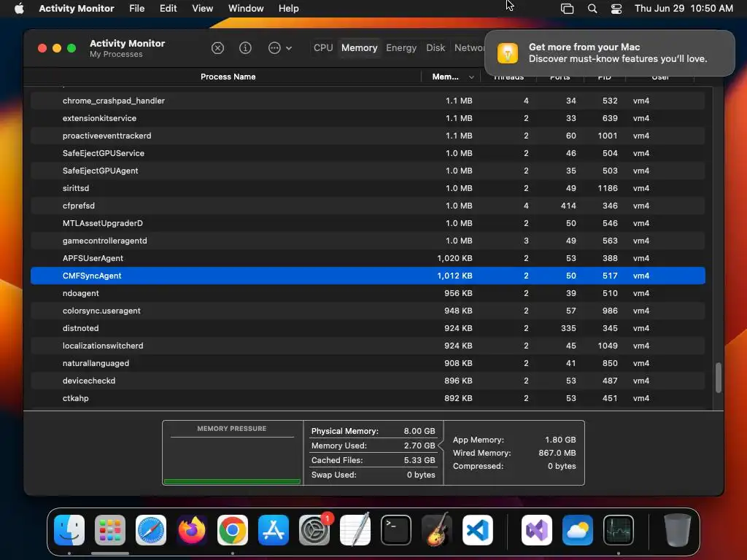Open the ellipsis action menu icon

point(274,48)
